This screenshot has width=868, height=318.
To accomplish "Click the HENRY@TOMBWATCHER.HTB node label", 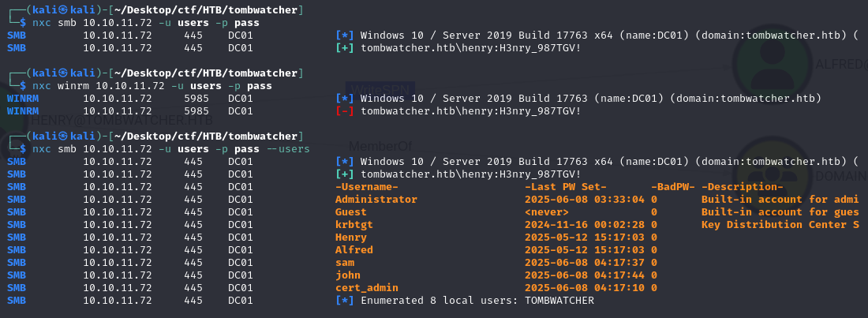I will point(122,120).
